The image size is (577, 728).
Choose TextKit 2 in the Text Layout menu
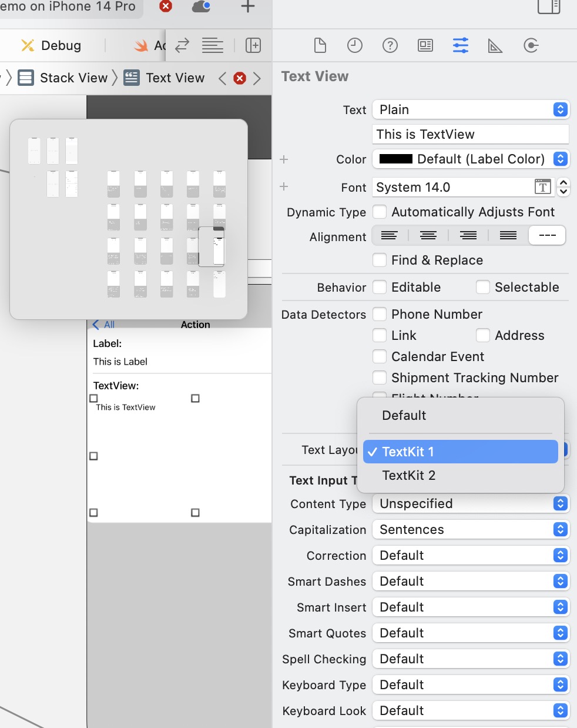(461, 475)
